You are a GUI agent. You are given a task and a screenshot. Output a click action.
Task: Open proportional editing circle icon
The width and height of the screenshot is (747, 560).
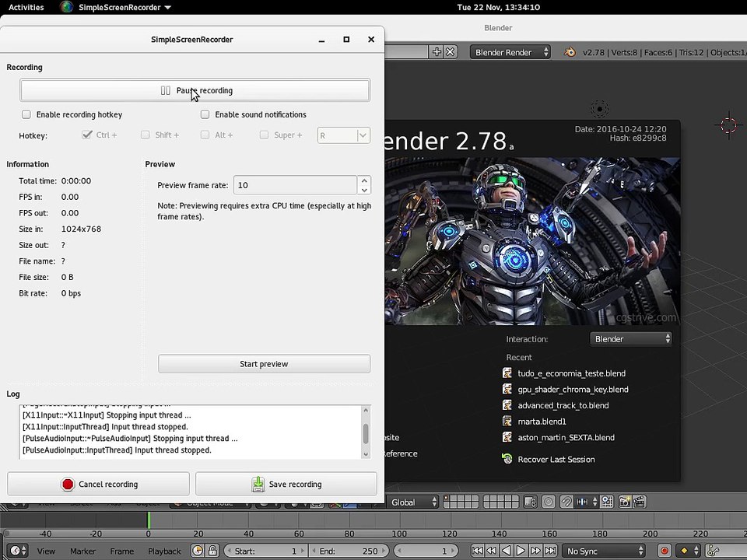[549, 502]
